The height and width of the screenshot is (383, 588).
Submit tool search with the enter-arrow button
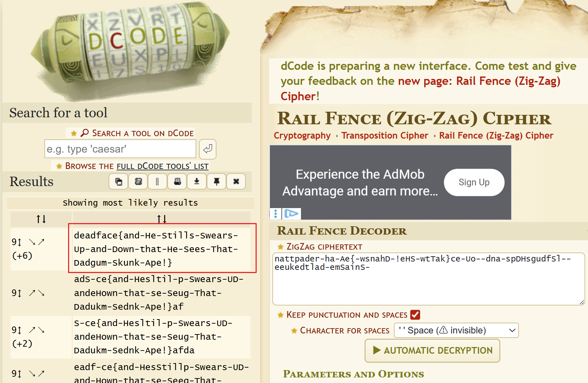click(x=208, y=149)
